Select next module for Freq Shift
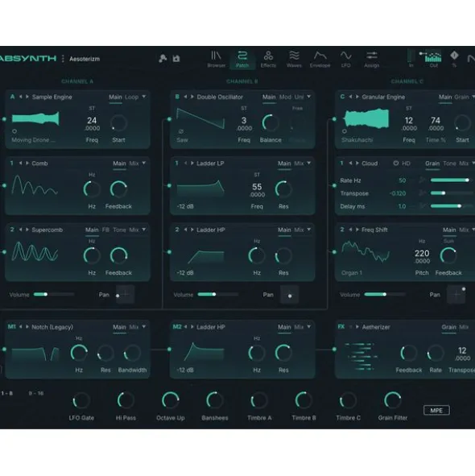This screenshot has height=476, width=475. point(357,230)
